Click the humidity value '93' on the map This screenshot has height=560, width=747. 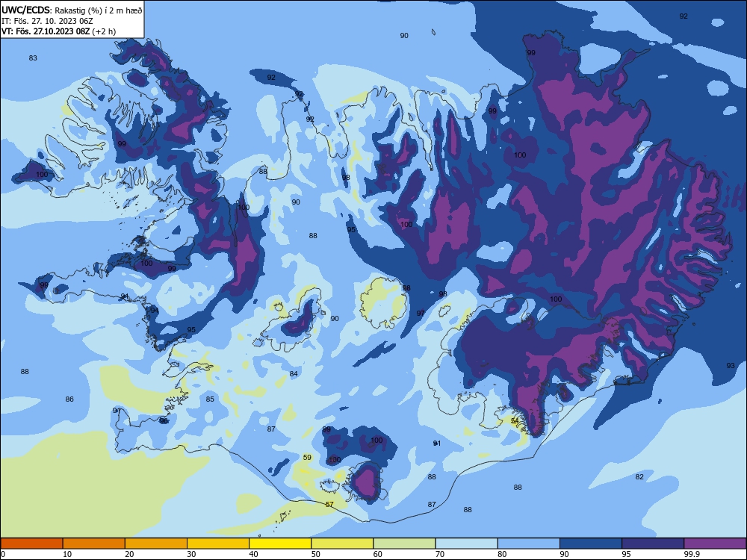tap(731, 366)
